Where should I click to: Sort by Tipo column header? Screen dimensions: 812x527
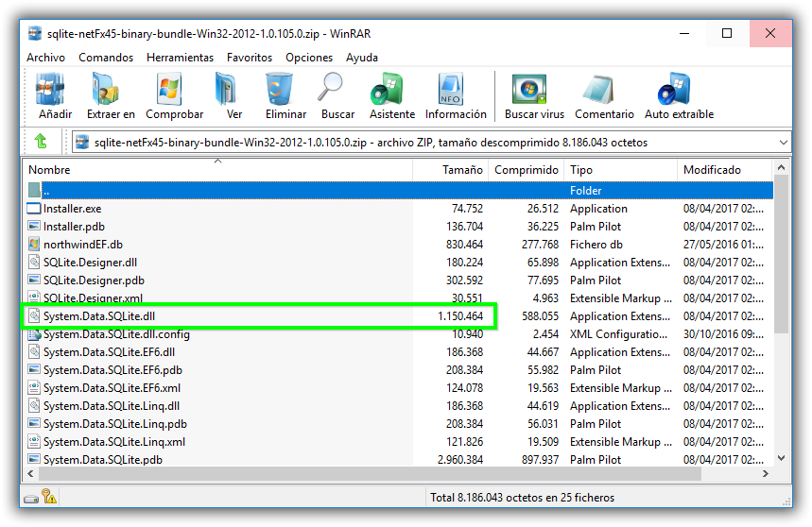point(620,170)
